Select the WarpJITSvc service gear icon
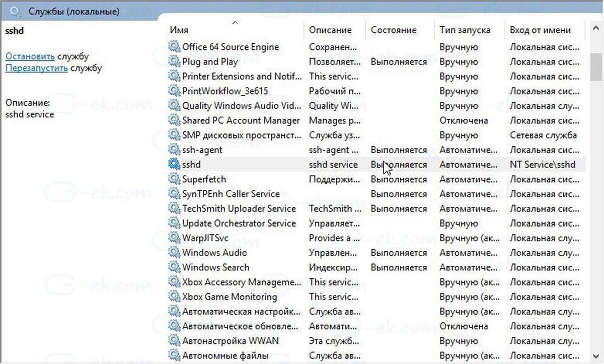604x364 pixels. click(x=174, y=238)
